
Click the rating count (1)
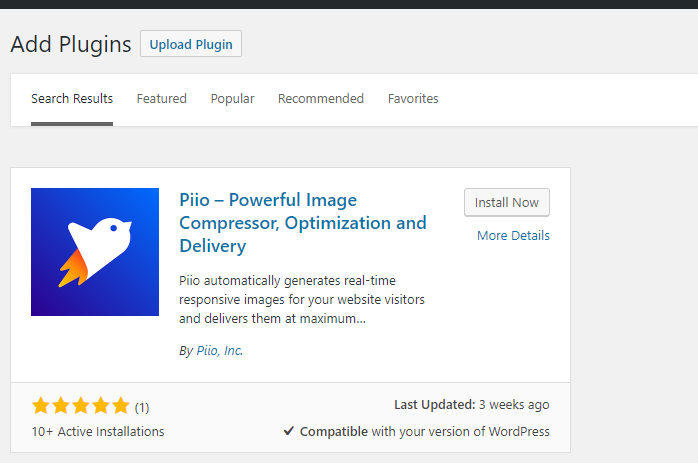[x=142, y=407]
